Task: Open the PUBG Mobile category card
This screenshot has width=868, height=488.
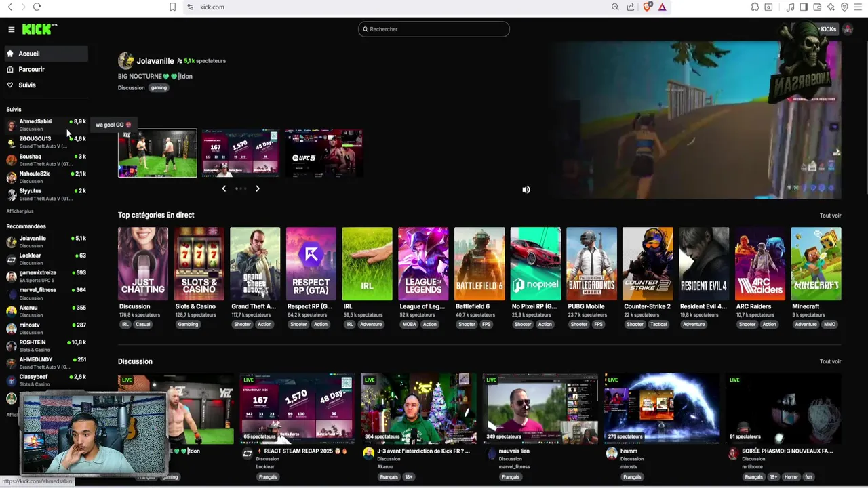Action: 591,264
